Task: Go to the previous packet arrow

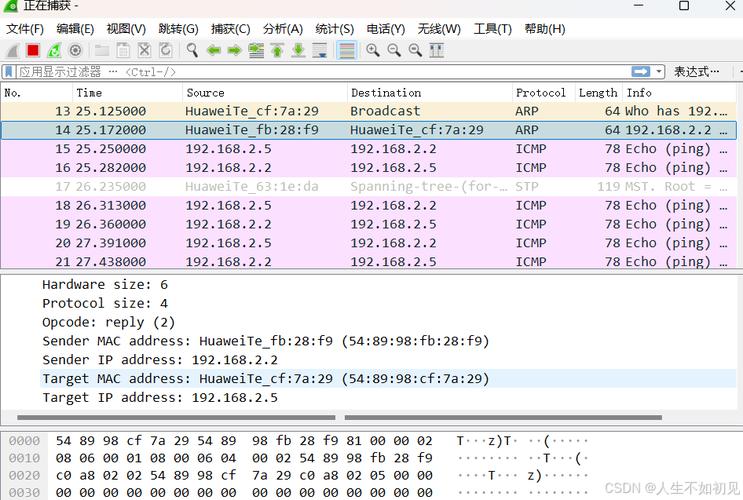Action: click(214, 50)
